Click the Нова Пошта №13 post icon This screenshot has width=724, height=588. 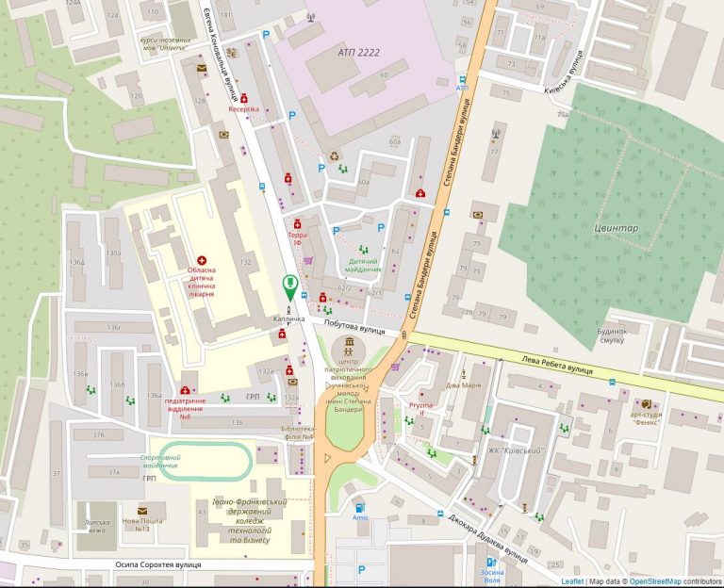click(x=142, y=510)
